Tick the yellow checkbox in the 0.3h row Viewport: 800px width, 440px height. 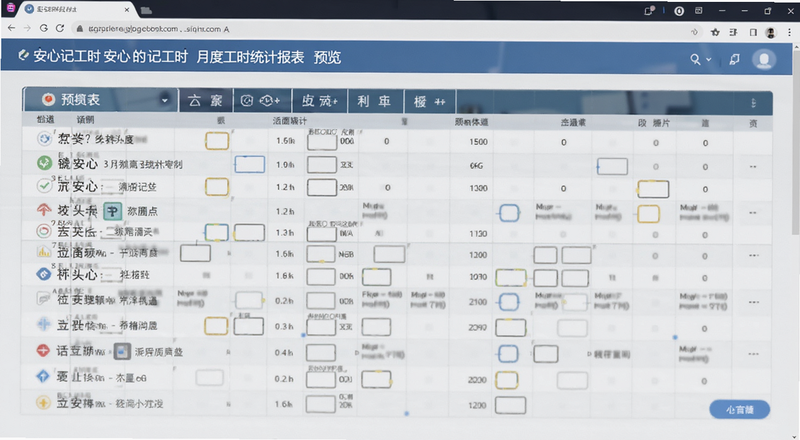(216, 326)
